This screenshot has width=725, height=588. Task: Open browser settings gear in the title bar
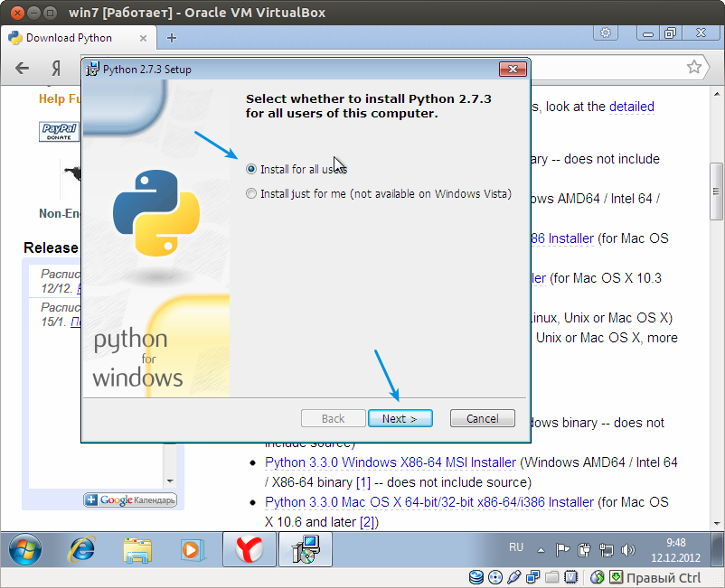(x=606, y=33)
